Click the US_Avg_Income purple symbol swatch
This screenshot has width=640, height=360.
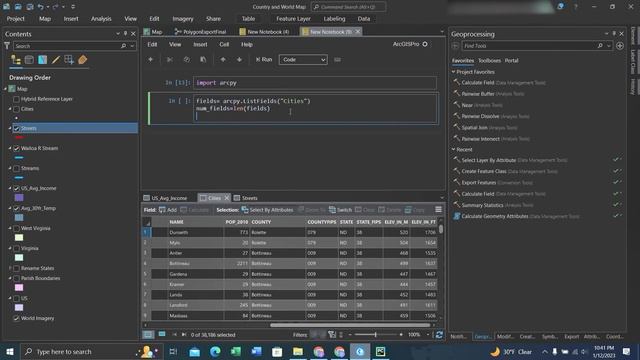pyautogui.click(x=19, y=198)
